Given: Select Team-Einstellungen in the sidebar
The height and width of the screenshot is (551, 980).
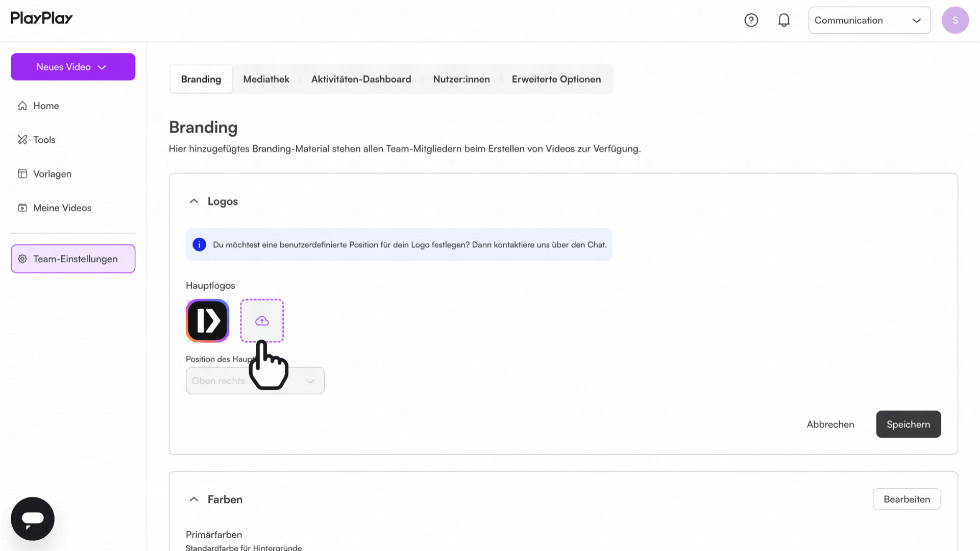Looking at the screenshot, I should point(73,259).
